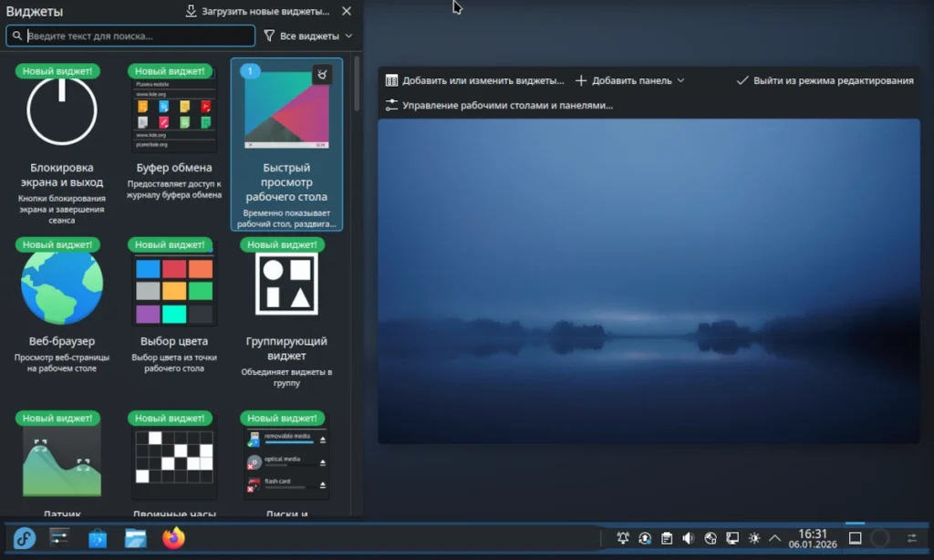Select the binary clock checkerboard widget
This screenshot has height=560, width=934.
[174, 461]
